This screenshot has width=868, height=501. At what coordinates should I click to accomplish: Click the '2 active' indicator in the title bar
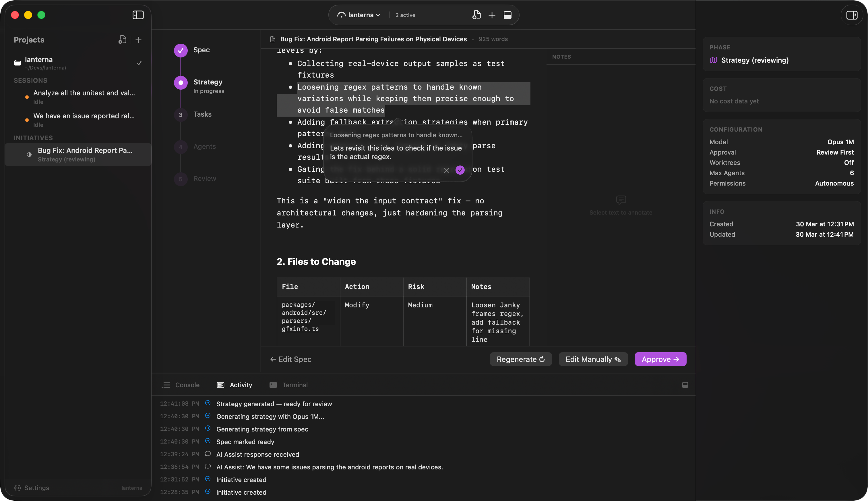point(405,15)
